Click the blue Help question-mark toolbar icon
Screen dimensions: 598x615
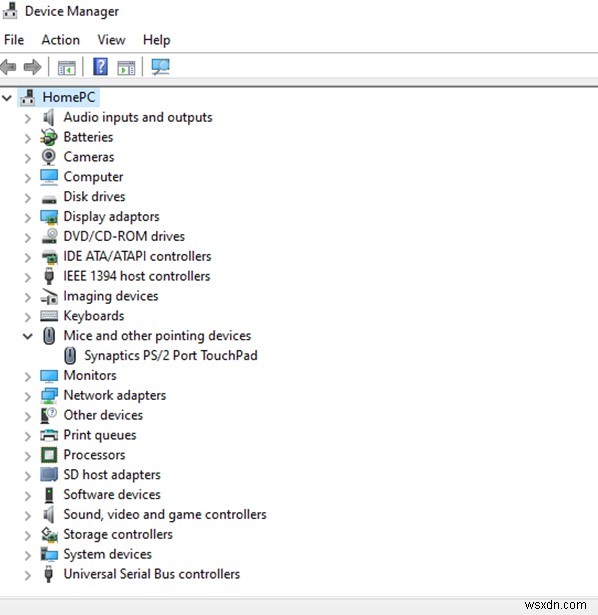100,67
